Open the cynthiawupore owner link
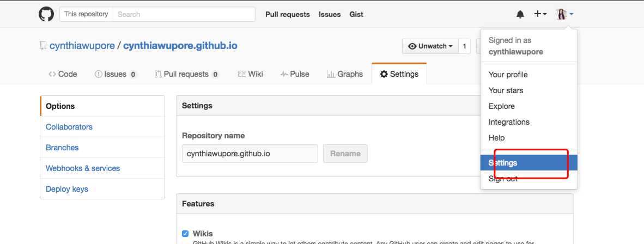 pos(82,46)
